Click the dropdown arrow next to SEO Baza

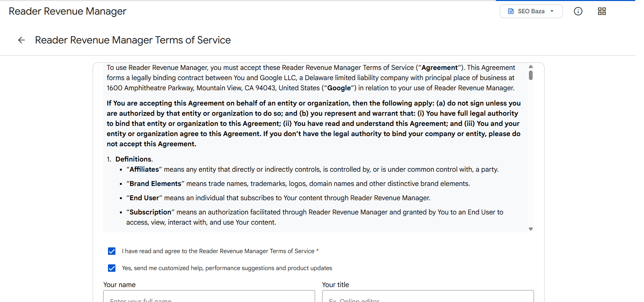point(552,11)
